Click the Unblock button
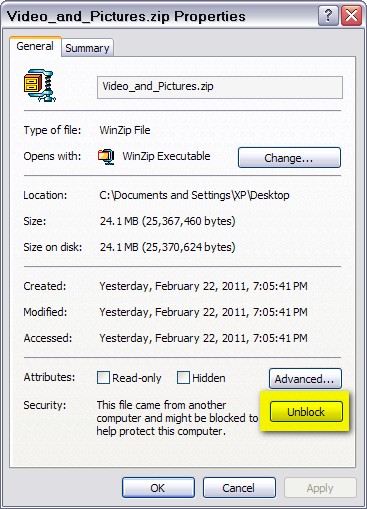 tap(306, 412)
